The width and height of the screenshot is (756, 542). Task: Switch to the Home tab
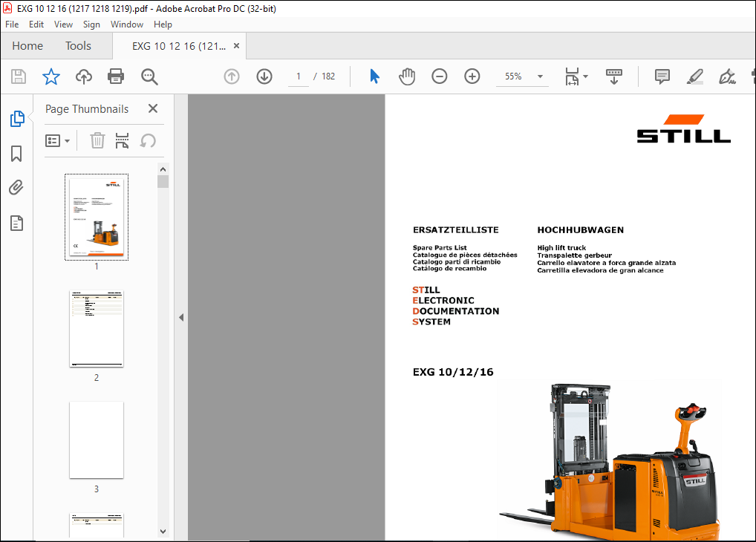point(27,46)
